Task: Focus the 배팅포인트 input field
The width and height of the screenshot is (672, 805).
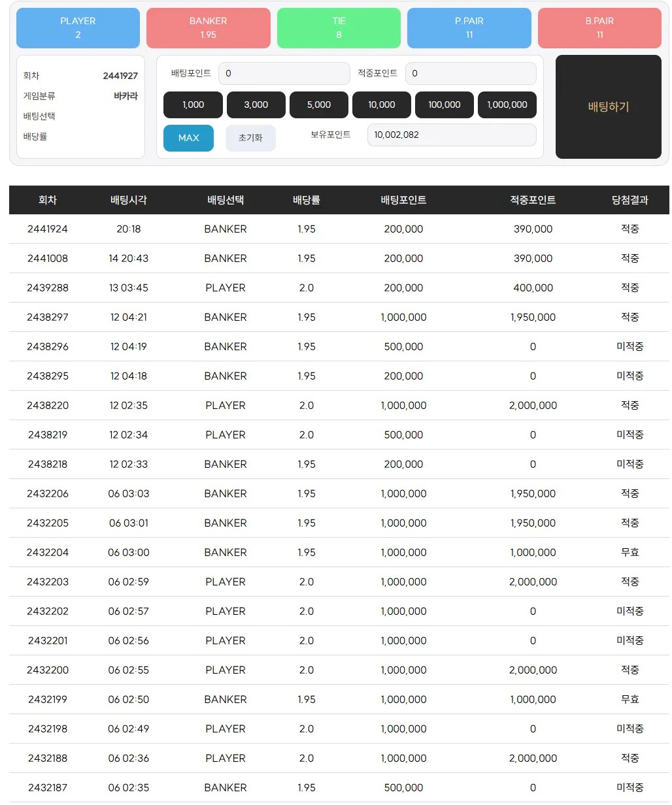Action: point(284,73)
